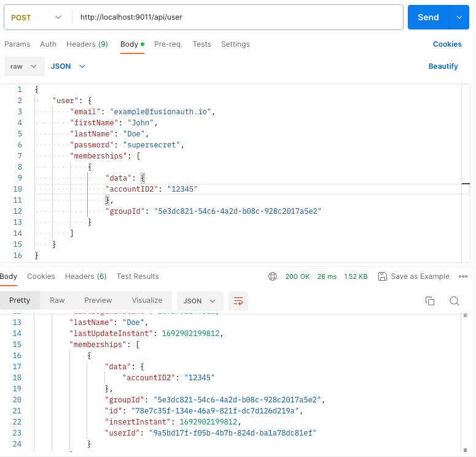Switch to the Test Results tab

pyautogui.click(x=138, y=276)
